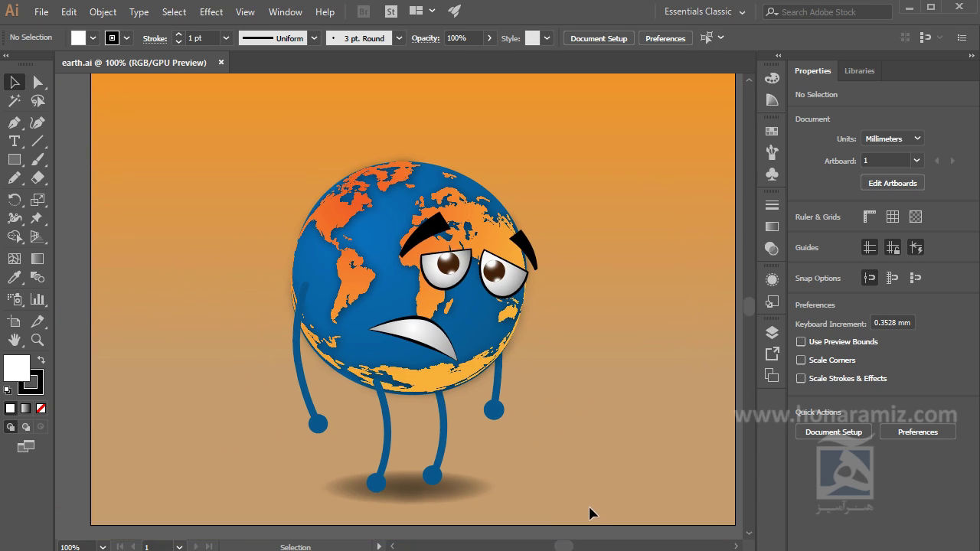Click Preferences in the control bar
The height and width of the screenshot is (551, 980).
tap(665, 38)
